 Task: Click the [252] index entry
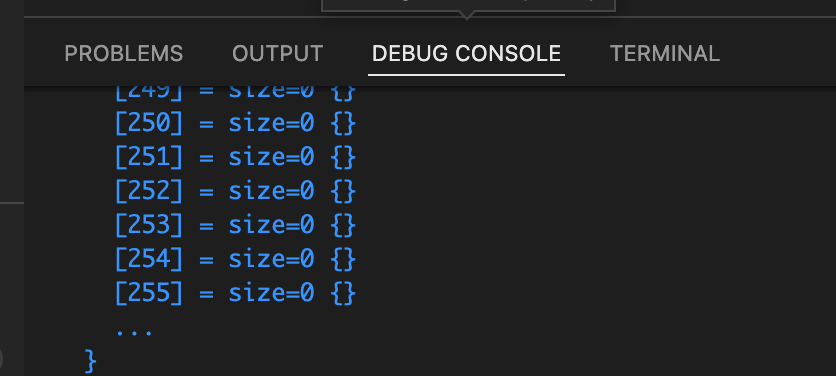pyautogui.click(x=149, y=191)
